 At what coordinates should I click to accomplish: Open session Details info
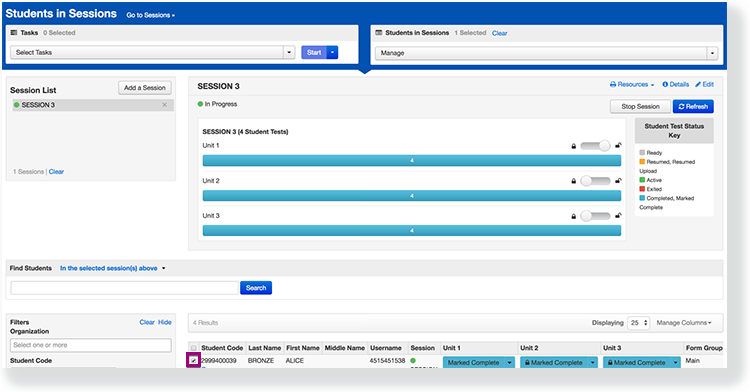[675, 85]
